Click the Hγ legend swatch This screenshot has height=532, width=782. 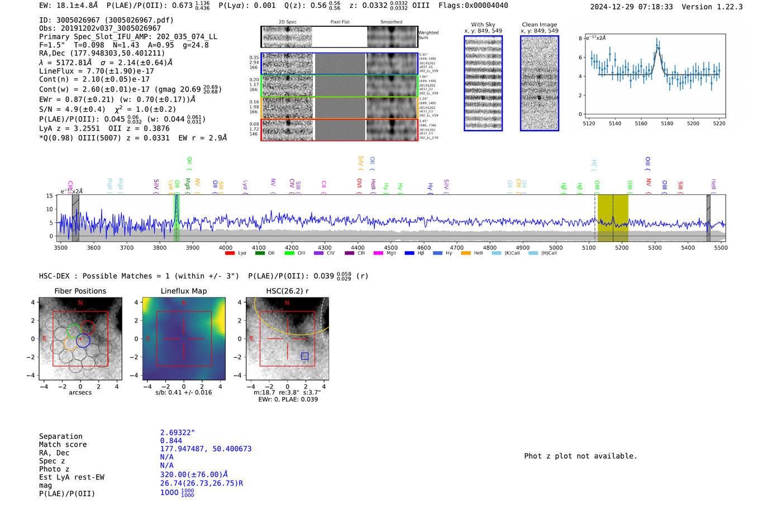pos(437,253)
